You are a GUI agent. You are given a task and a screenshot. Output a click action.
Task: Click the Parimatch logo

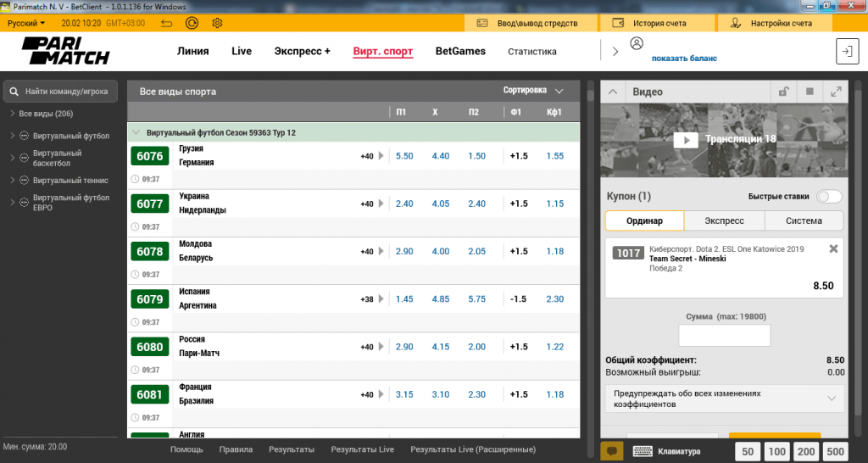coord(66,51)
